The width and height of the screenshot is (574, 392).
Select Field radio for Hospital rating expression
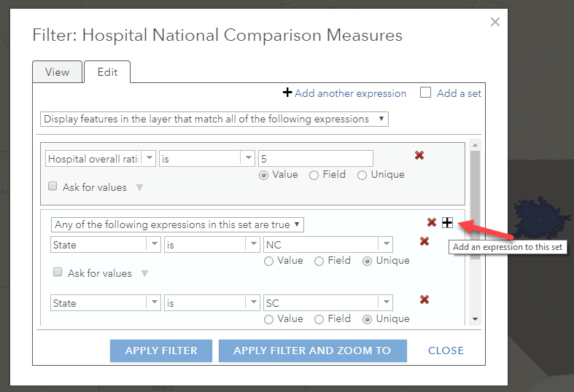tap(314, 175)
